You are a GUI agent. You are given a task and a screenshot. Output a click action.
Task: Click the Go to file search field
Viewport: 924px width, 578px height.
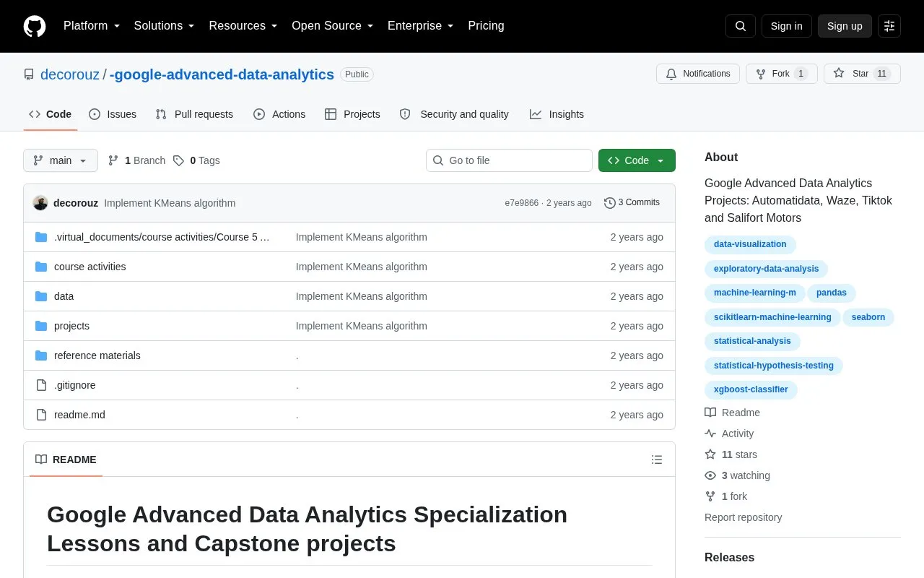point(509,160)
